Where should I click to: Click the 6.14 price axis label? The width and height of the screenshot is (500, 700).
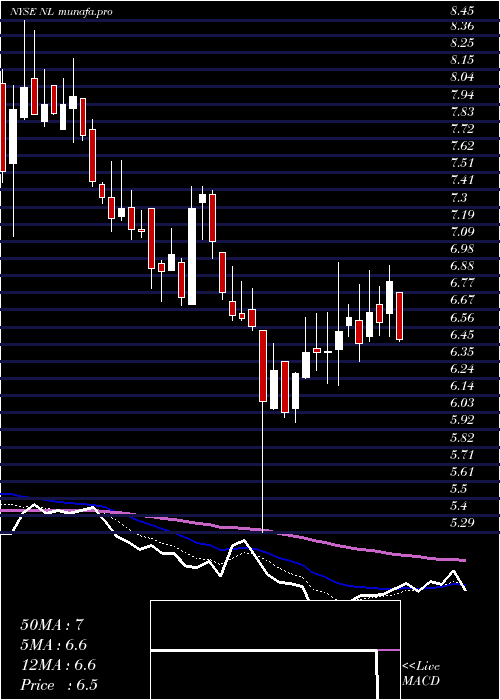(x=462, y=386)
